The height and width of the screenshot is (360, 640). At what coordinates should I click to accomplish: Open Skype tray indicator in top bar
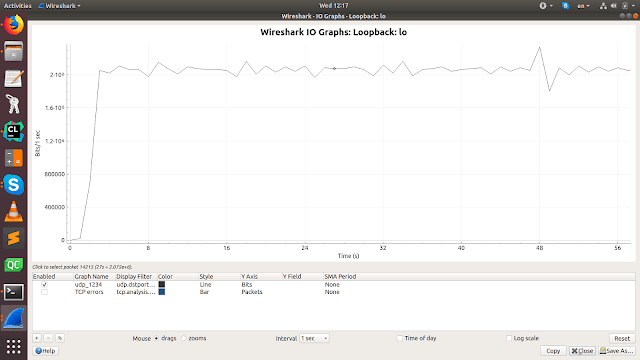click(x=565, y=6)
